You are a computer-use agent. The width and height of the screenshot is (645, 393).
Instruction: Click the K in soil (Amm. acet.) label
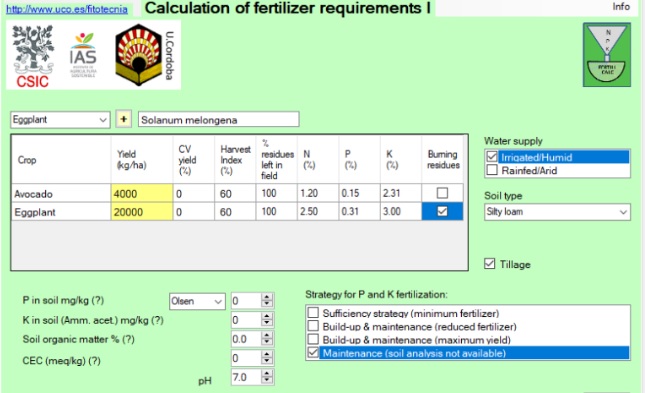click(x=93, y=320)
